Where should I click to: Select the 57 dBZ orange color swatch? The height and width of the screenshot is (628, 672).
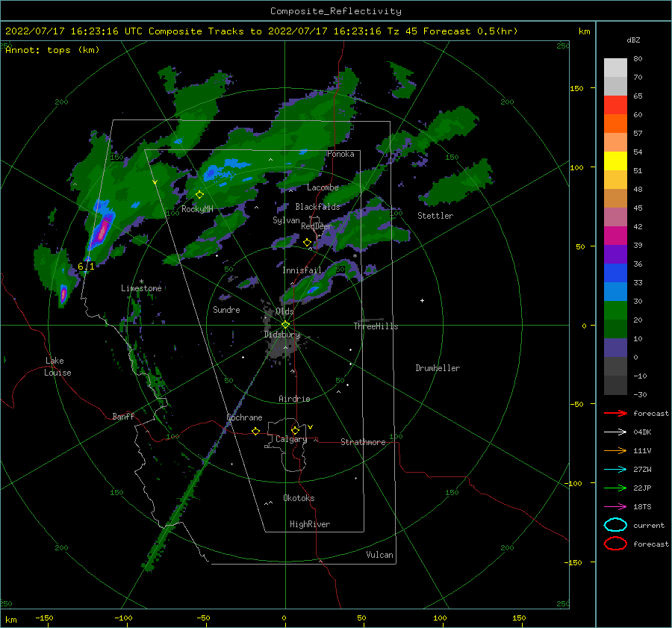[615, 123]
